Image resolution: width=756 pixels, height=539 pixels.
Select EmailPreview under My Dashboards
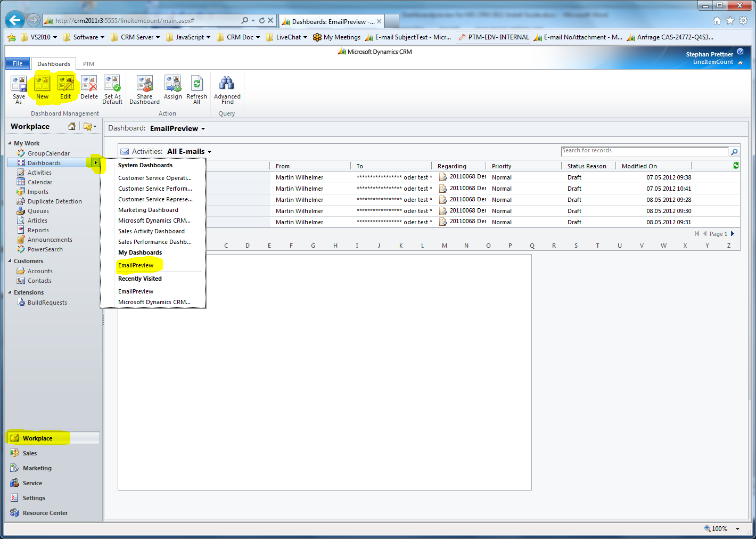136,265
